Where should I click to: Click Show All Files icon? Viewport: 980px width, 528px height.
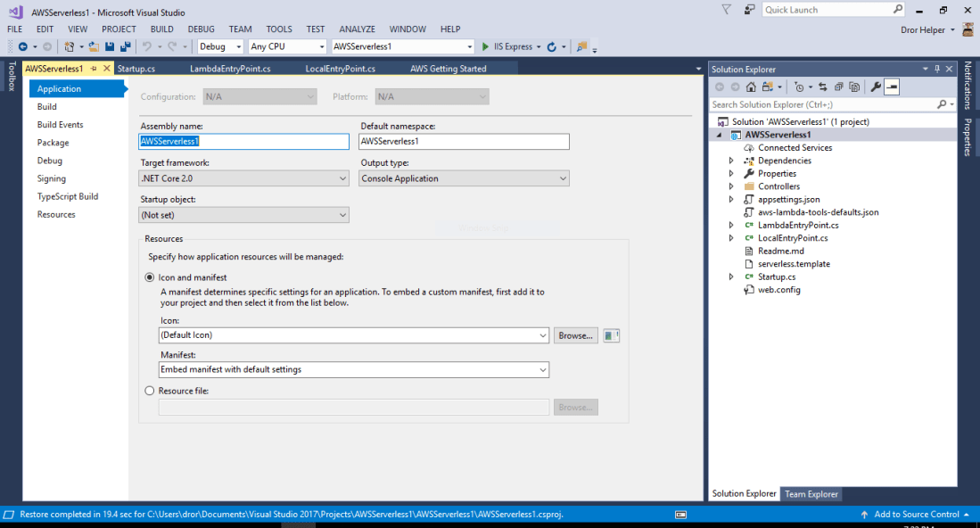[854, 87]
